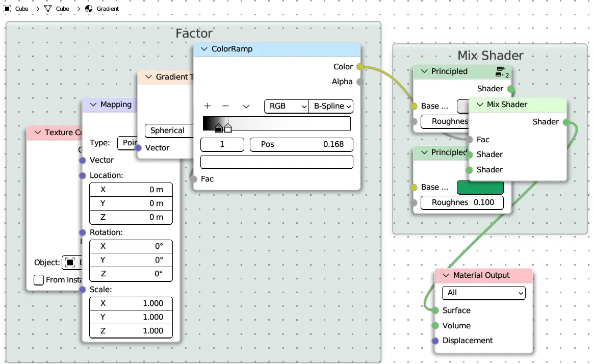Collapse the Principled node with Roughness 0.100
The height and width of the screenshot is (364, 594).
pyautogui.click(x=424, y=152)
